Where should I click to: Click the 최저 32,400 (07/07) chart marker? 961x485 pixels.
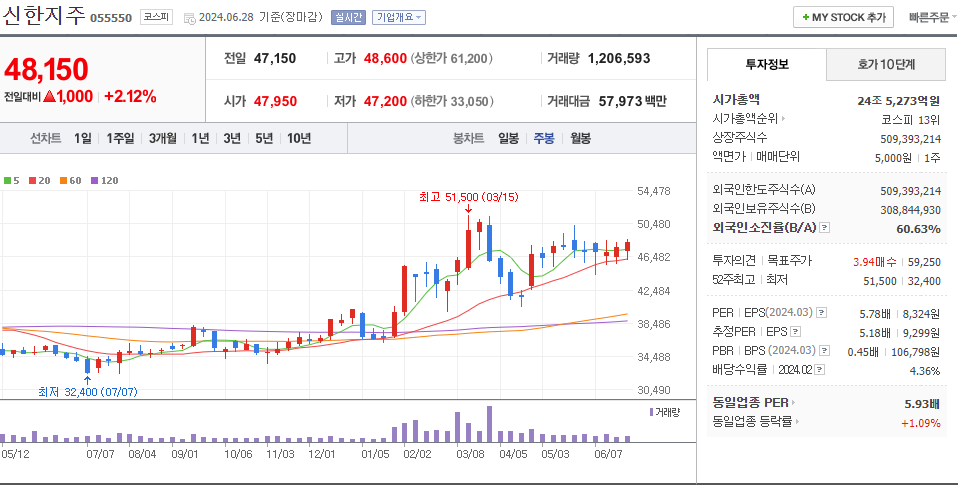coord(88,392)
